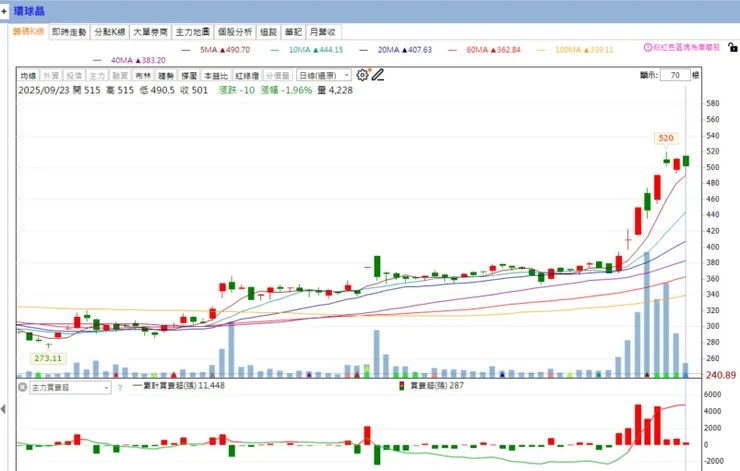Toggle the 撐壓 support-resistance button
Image resolution: width=740 pixels, height=471 pixels.
pos(189,76)
